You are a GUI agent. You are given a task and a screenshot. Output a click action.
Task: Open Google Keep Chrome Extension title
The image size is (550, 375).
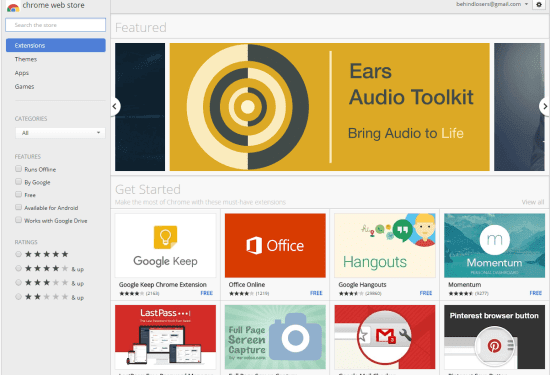(x=163, y=284)
